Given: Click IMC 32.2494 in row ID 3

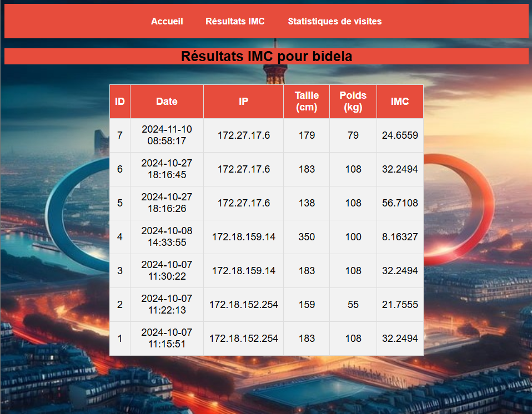Looking at the screenshot, I should (x=400, y=271).
